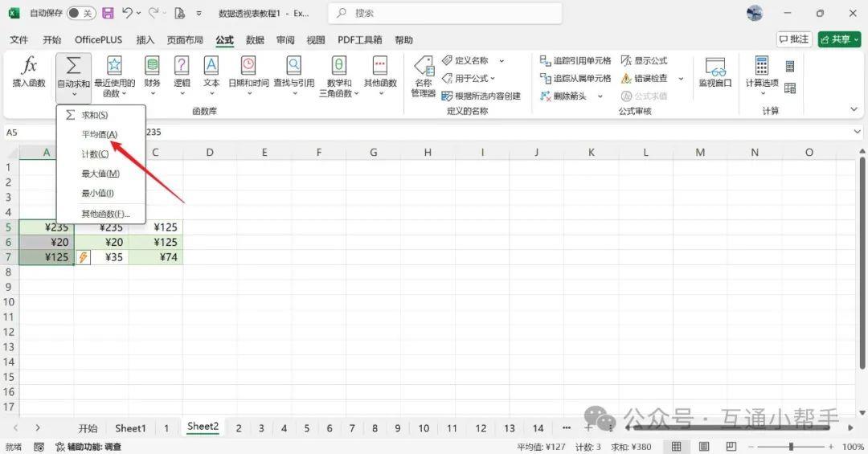Click the 追踪引用单元格 trace precedents icon
The height and width of the screenshot is (454, 868).
pos(544,61)
